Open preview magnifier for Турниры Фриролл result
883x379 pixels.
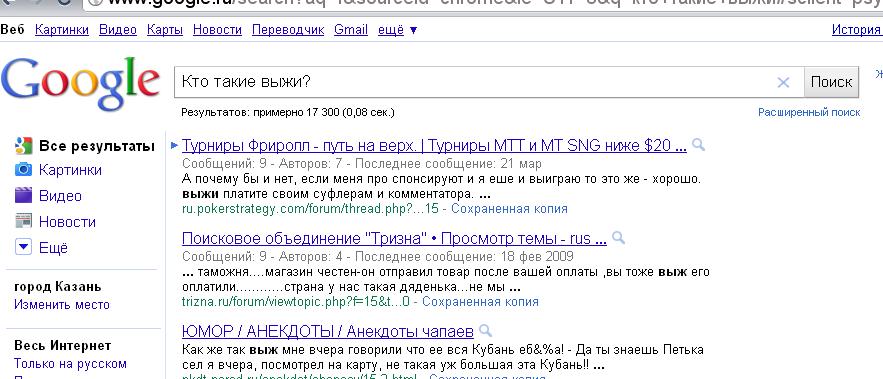698,145
